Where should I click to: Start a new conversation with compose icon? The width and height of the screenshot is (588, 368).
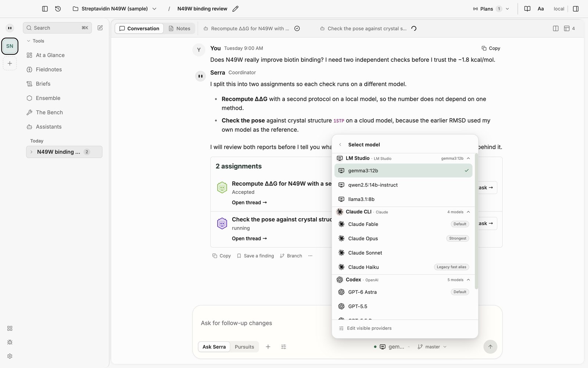tap(100, 28)
